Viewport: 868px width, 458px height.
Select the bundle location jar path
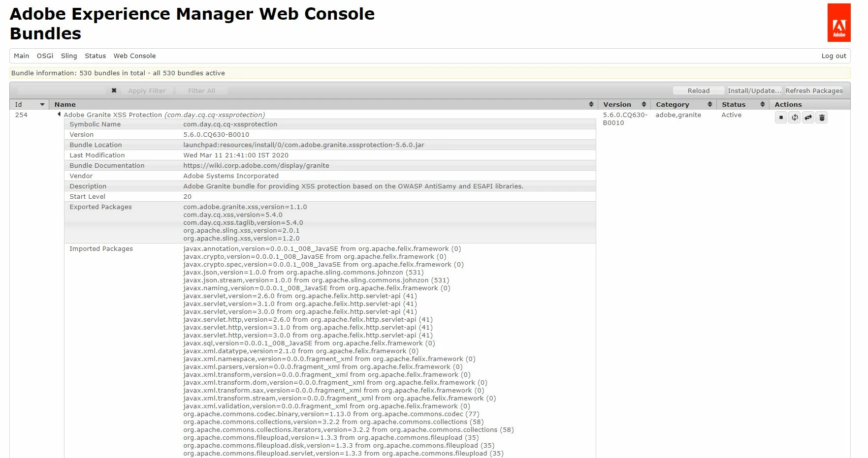[303, 145]
